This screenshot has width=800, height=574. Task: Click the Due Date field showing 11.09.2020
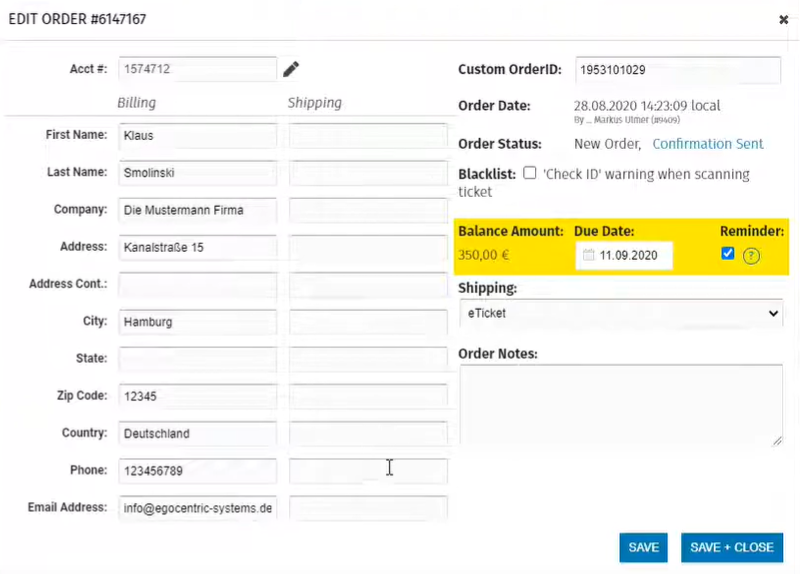tap(630, 256)
